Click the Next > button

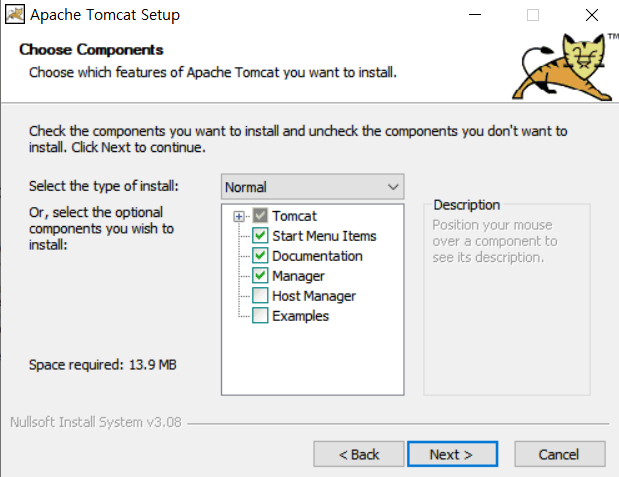pyautogui.click(x=452, y=454)
